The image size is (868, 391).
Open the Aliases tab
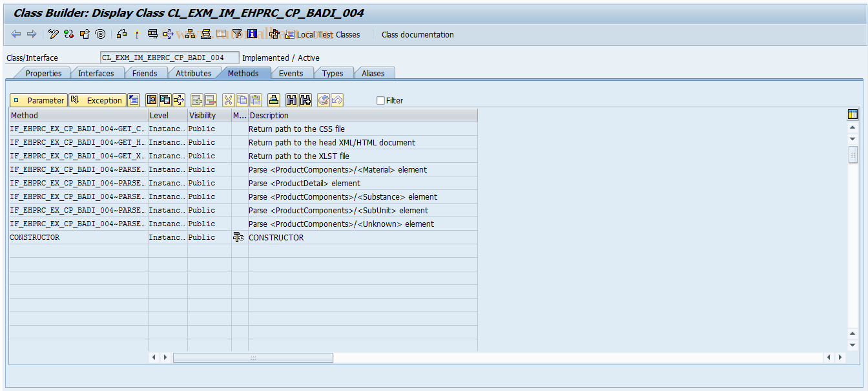[x=373, y=73]
